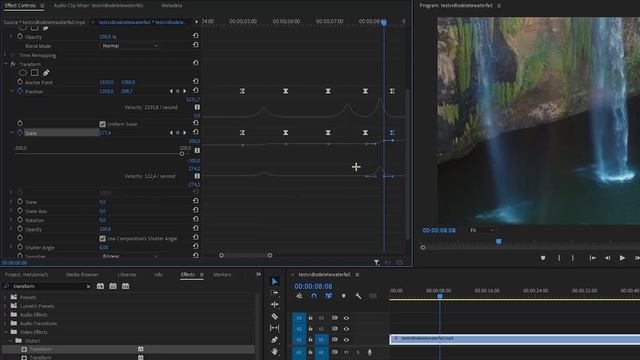Expand the Presets folder

(5, 298)
